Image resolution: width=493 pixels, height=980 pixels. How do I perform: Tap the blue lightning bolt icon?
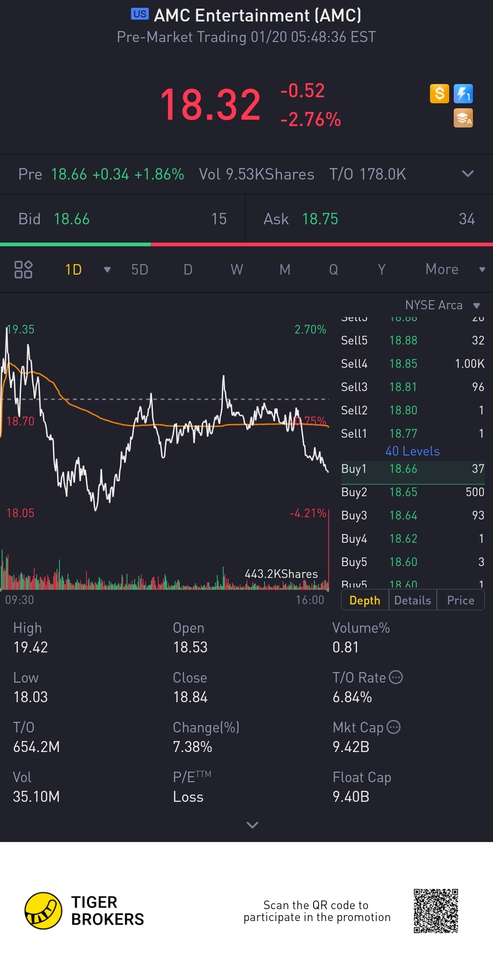click(x=463, y=94)
